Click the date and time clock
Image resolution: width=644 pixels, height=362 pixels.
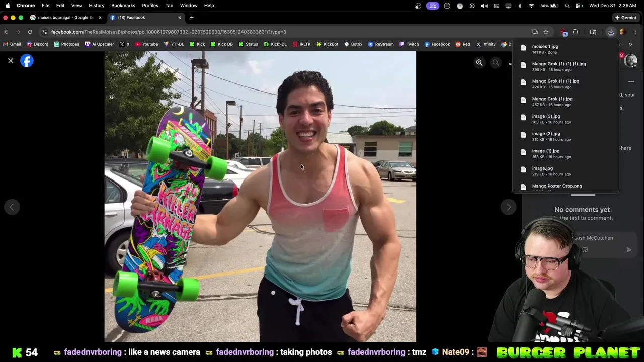(x=613, y=6)
